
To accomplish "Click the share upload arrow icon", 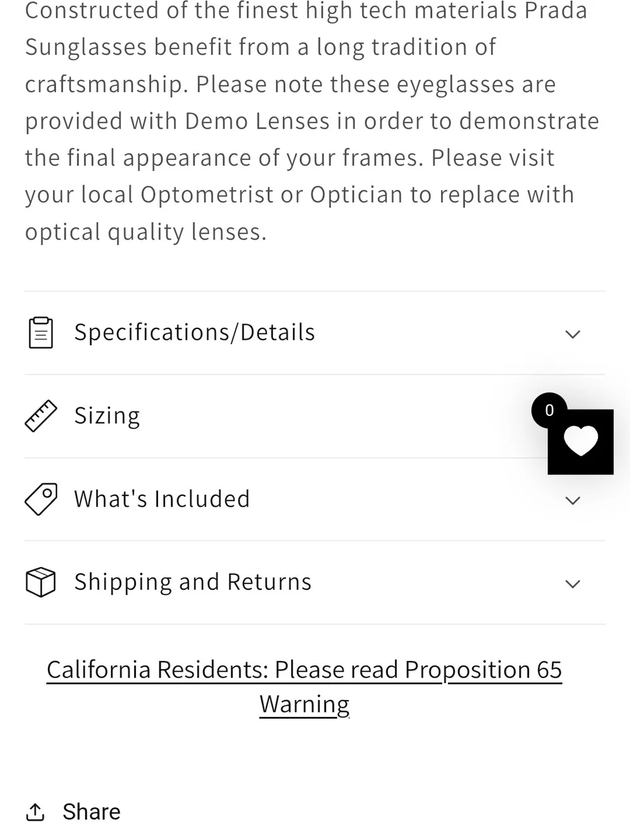I will 35,812.
